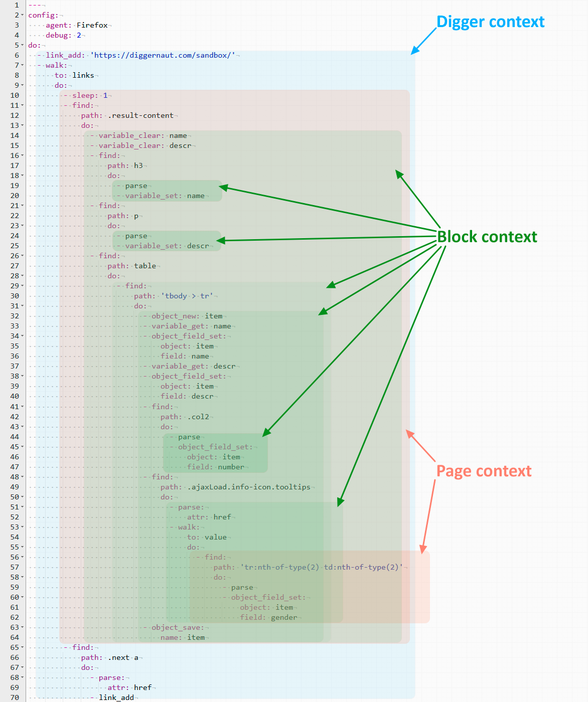Collapse object_field_set at line 38

point(23,376)
